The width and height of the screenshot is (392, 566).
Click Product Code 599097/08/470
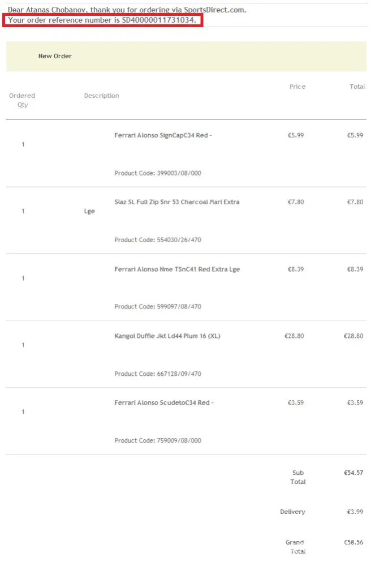point(158,307)
